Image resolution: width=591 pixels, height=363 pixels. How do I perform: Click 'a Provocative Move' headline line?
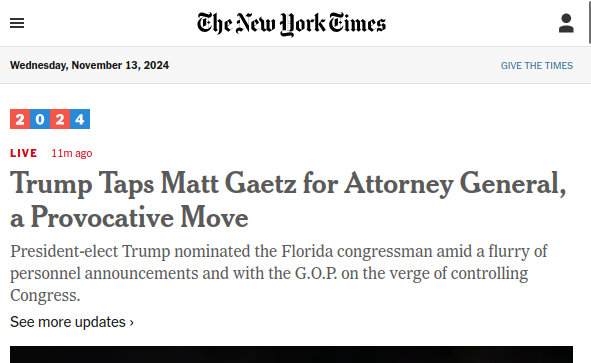click(x=129, y=217)
